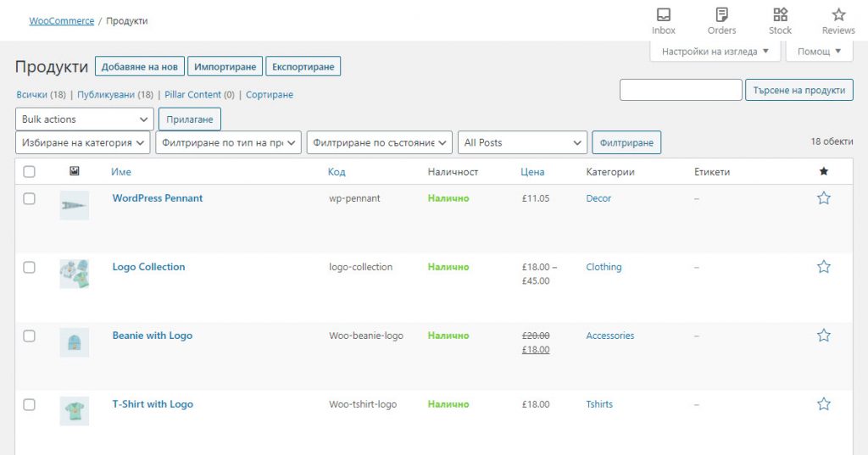Image resolution: width=868 pixels, height=455 pixels.
Task: Open the Beanie with Logo product link
Action: [153, 336]
